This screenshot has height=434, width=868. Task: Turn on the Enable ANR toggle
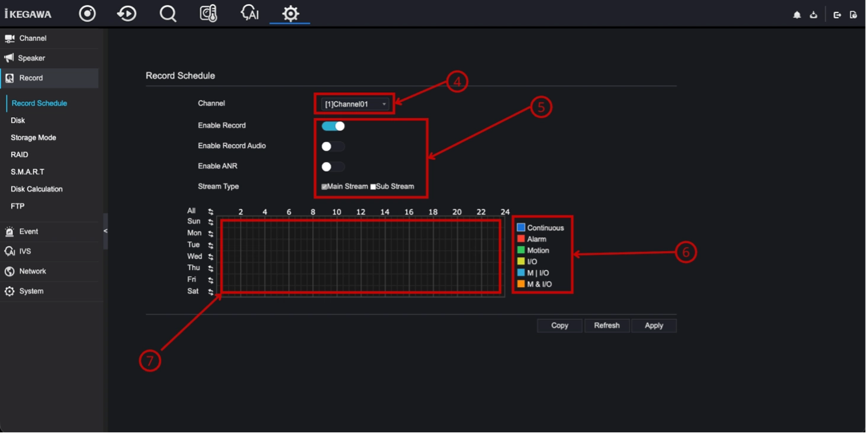[x=334, y=168]
